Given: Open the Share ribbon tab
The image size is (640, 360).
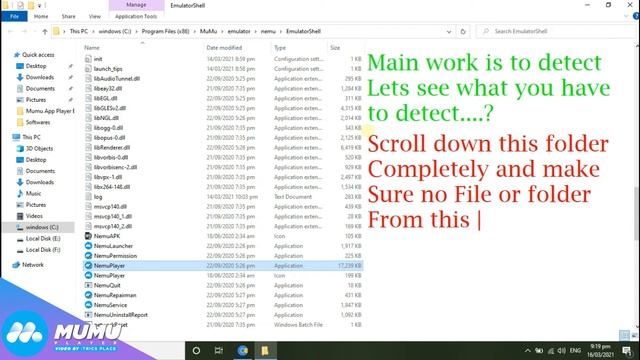Looking at the screenshot, I should coord(69,16).
